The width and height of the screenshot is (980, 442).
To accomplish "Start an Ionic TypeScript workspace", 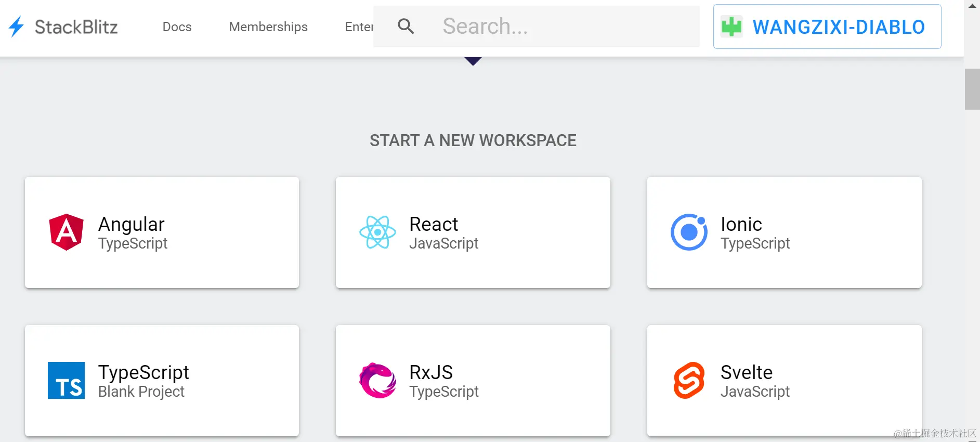I will coord(784,232).
